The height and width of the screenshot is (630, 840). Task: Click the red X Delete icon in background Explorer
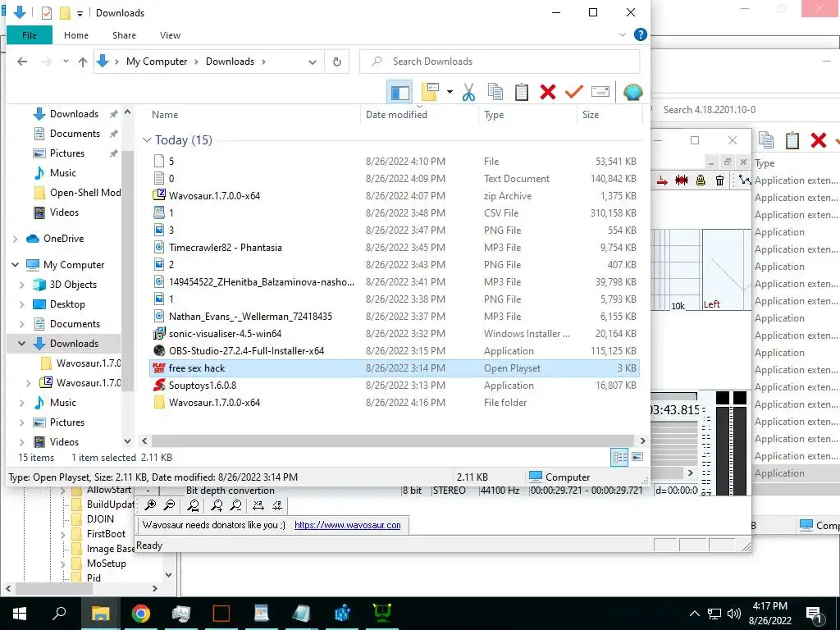(x=818, y=140)
